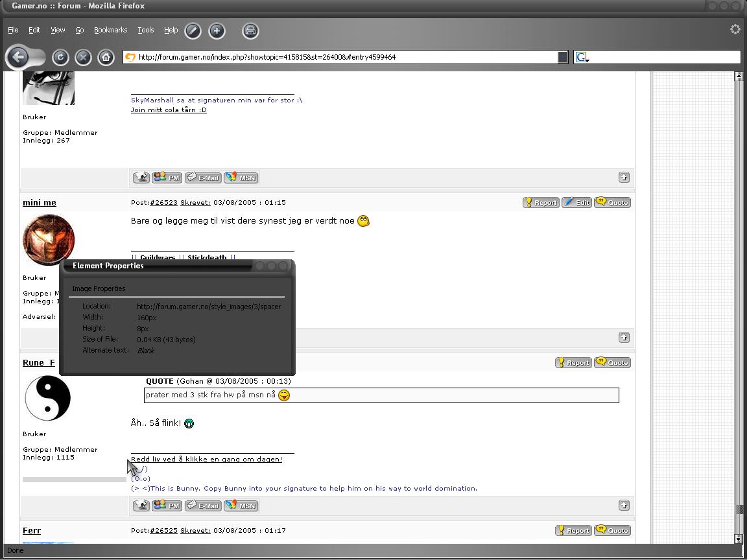Open the address bar history dropdown

[x=563, y=57]
